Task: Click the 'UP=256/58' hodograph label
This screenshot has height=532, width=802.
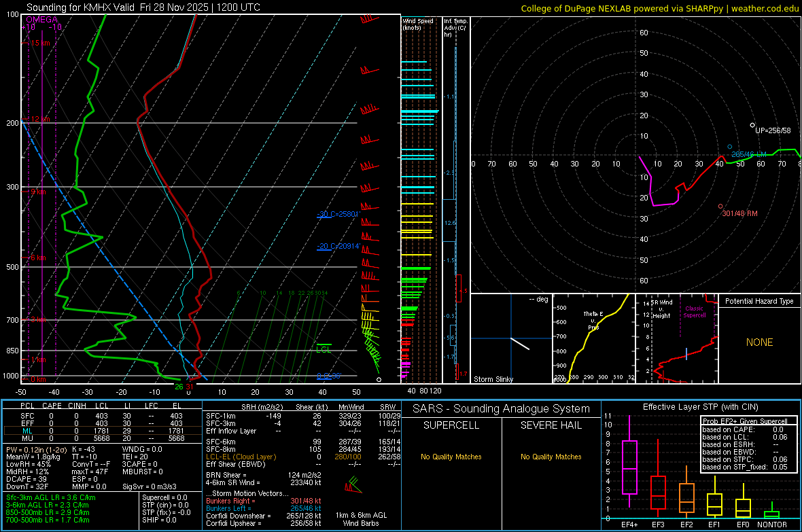Action: coord(773,130)
